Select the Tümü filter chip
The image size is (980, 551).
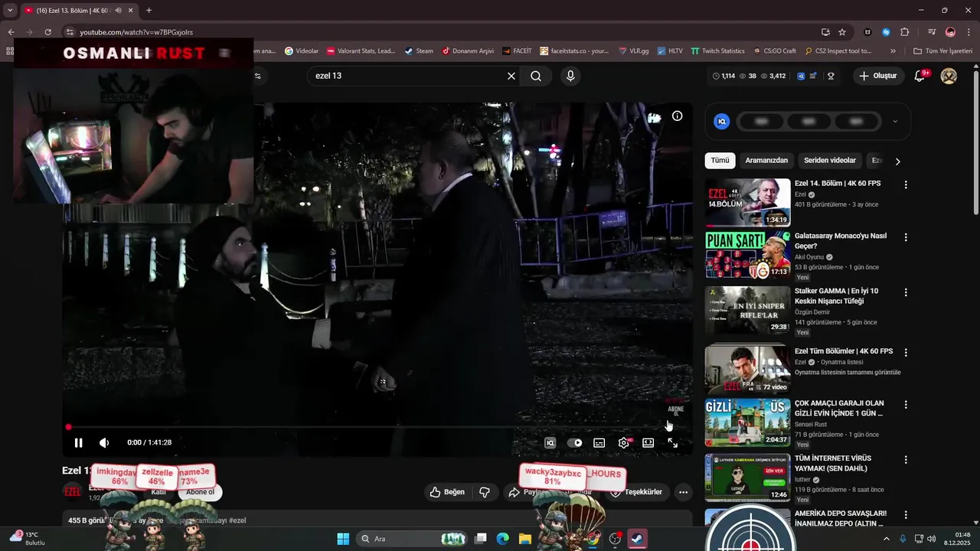[x=720, y=161]
